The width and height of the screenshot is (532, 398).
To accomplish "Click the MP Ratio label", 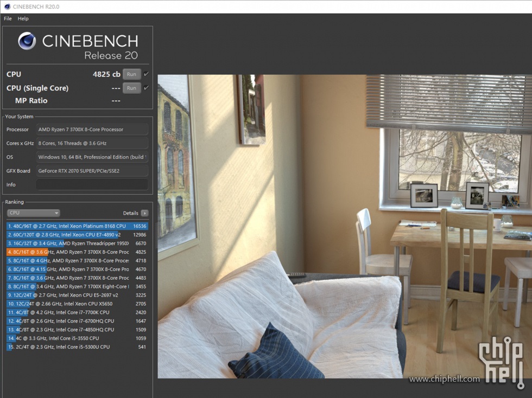I will coord(31,101).
